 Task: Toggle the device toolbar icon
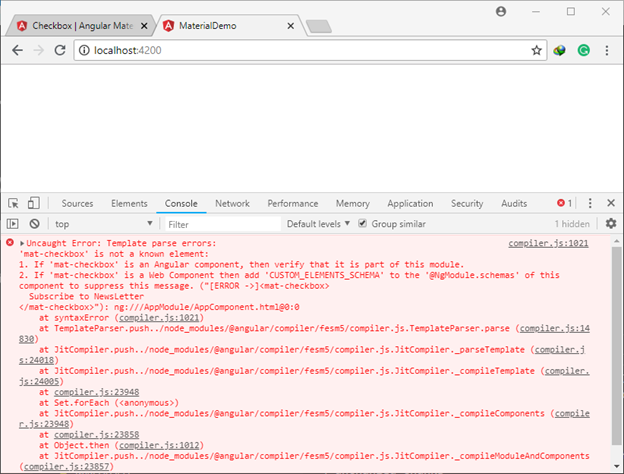[x=33, y=203]
